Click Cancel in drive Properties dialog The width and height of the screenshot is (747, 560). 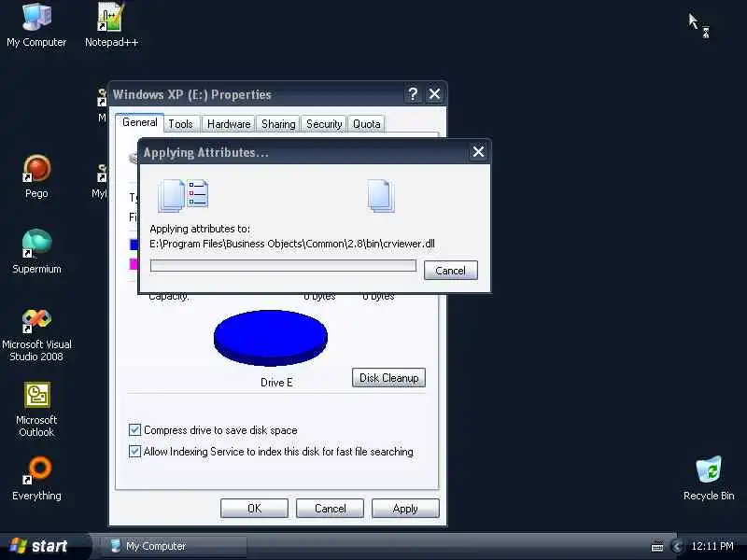pyautogui.click(x=330, y=509)
